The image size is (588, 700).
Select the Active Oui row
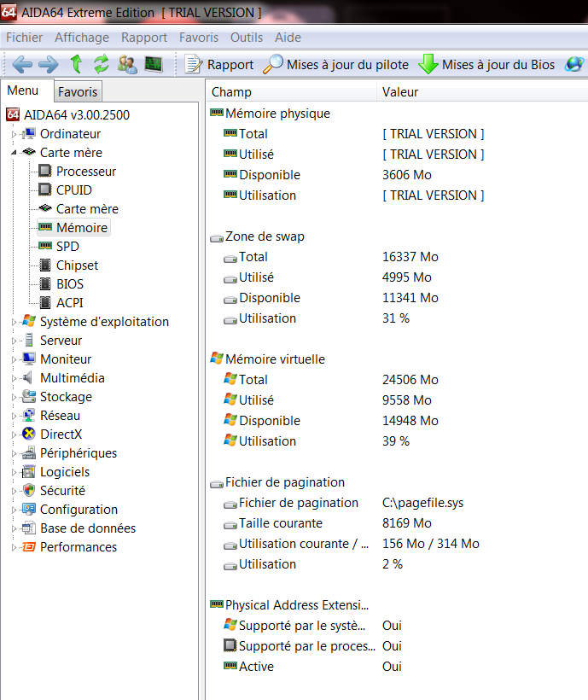(x=312, y=667)
